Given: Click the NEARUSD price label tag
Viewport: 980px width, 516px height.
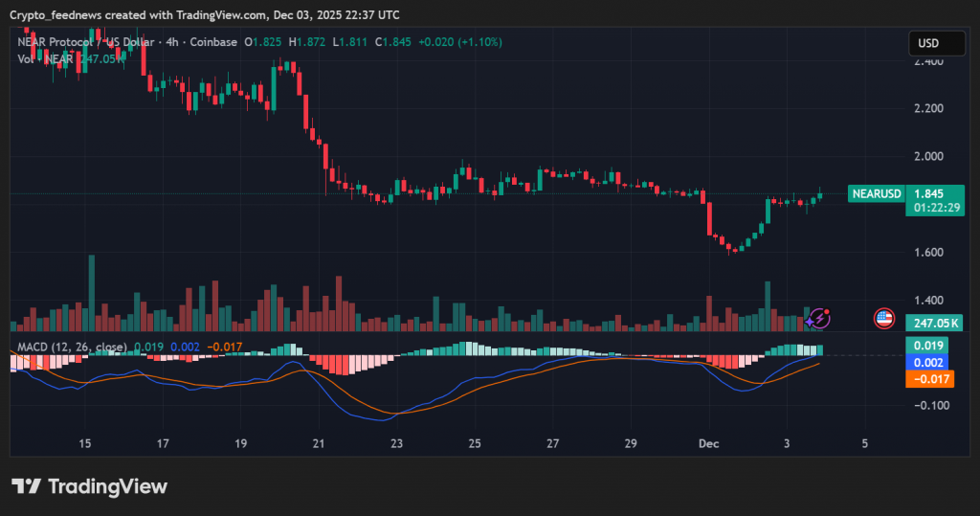Looking at the screenshot, I should (x=876, y=194).
